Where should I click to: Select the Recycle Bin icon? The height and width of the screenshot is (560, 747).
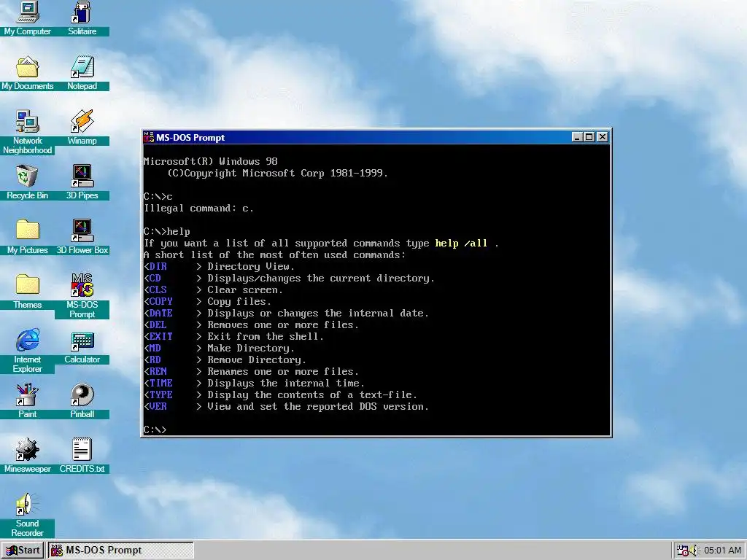pos(27,182)
